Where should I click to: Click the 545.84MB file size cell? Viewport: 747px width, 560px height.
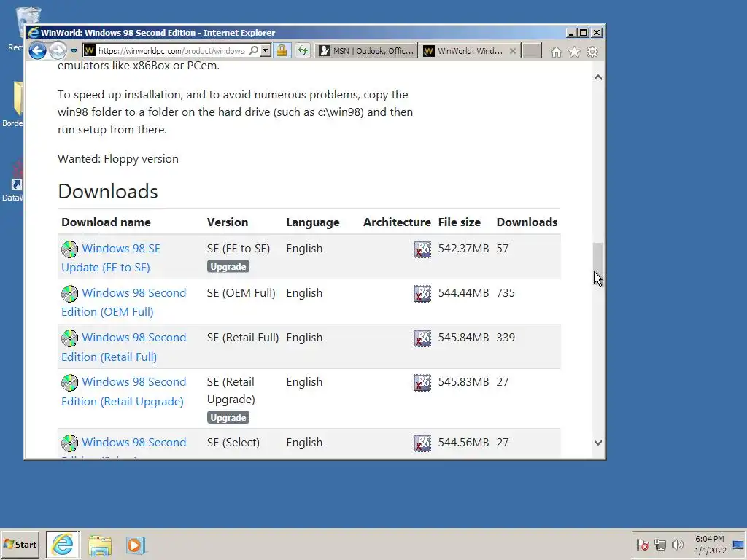pyautogui.click(x=463, y=337)
